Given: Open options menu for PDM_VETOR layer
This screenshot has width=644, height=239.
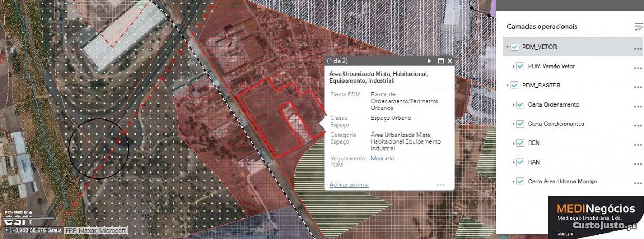Looking at the screenshot, I should pos(638,47).
